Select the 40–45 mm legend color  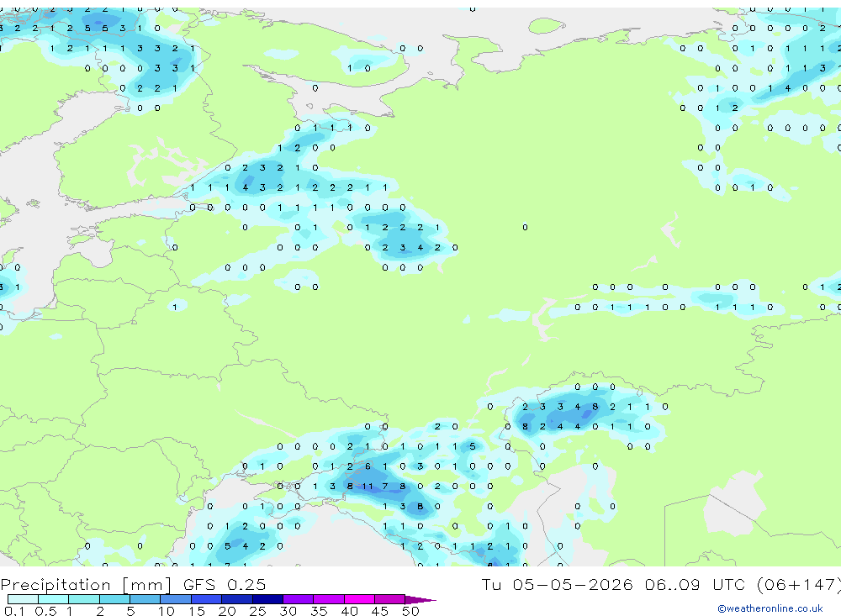pos(359,599)
